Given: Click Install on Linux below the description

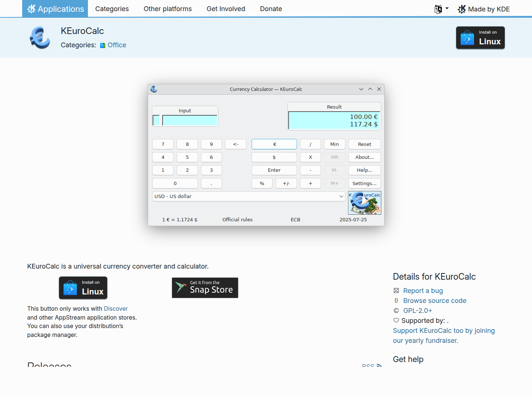Looking at the screenshot, I should pyautogui.click(x=83, y=288).
